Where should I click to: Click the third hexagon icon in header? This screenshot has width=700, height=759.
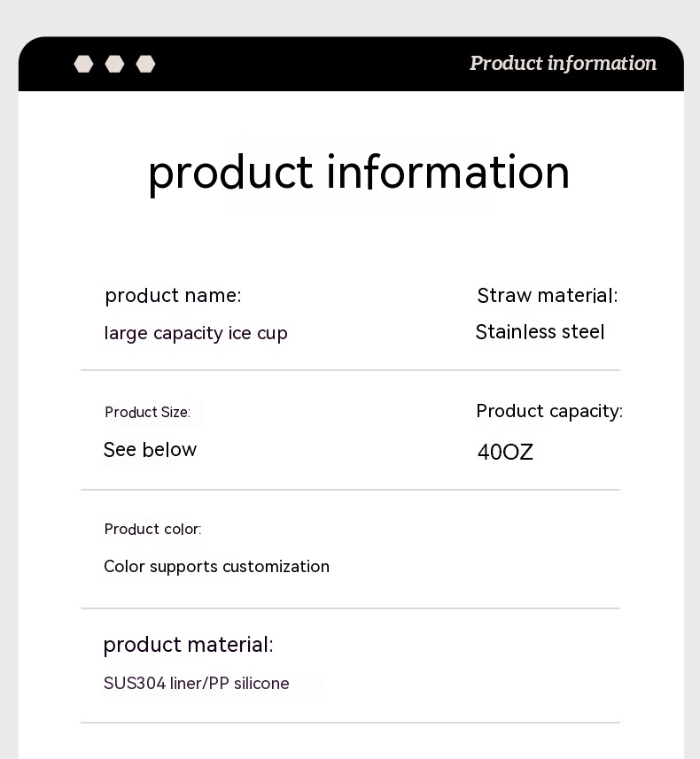[x=145, y=64]
